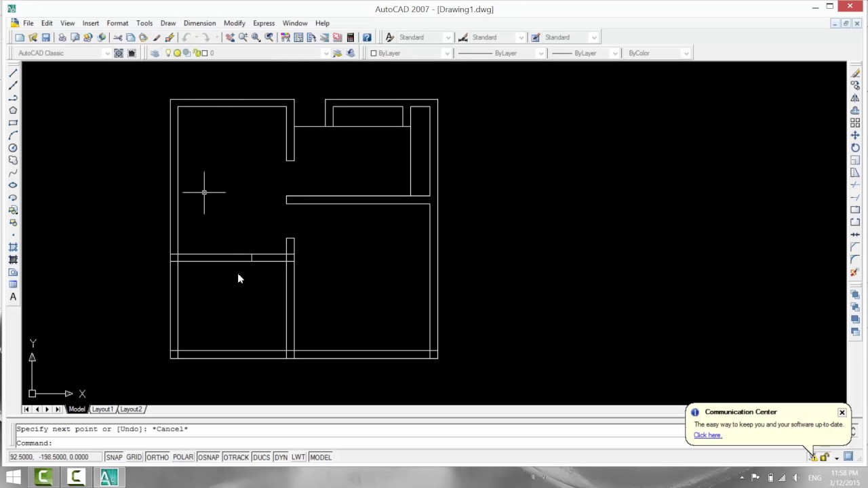
Task: Open the AutoCAD Classic workspace dropdown
Action: tap(107, 53)
